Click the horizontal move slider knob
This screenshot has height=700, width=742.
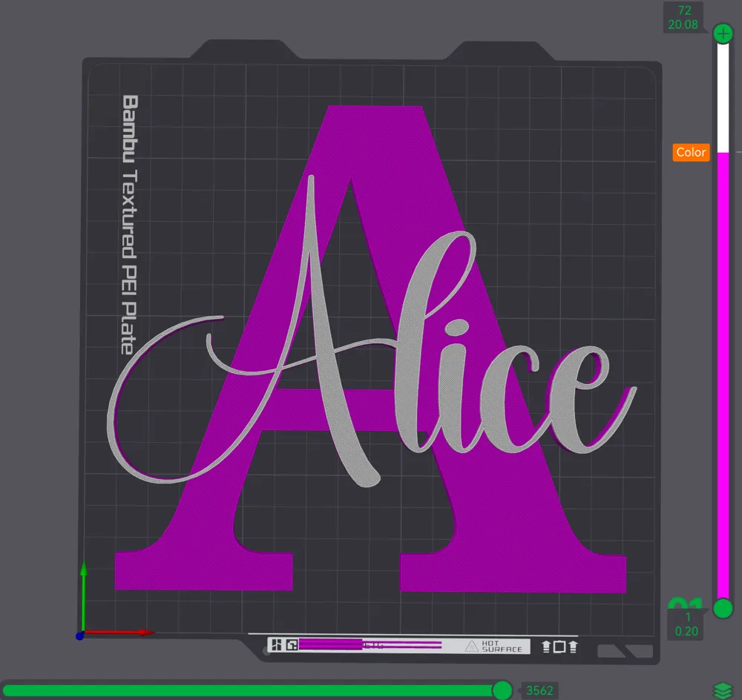click(502, 690)
